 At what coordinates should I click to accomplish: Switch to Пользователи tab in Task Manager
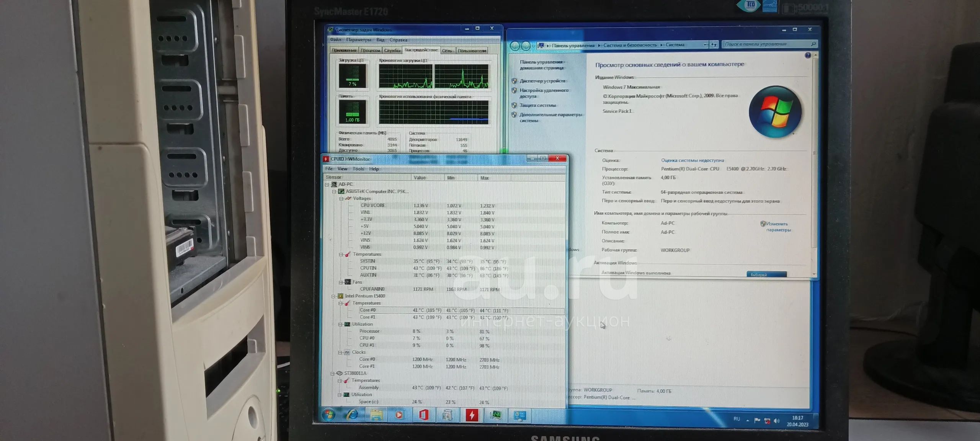tap(472, 51)
